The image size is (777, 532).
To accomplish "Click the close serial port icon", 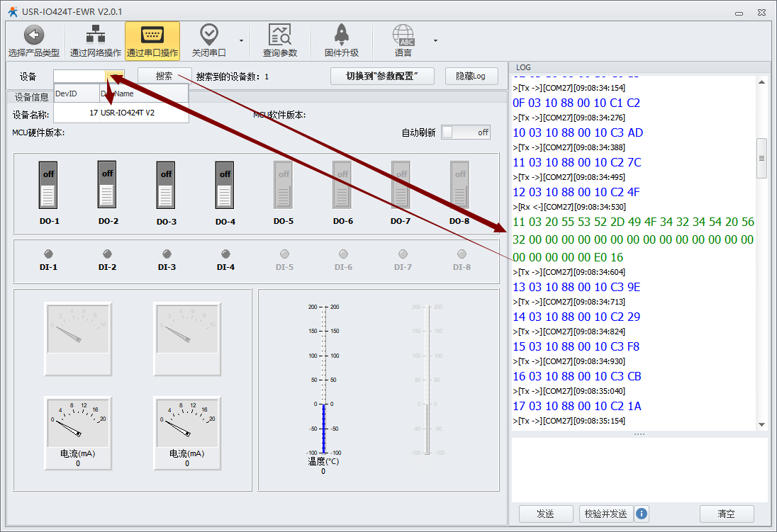I will (x=208, y=40).
